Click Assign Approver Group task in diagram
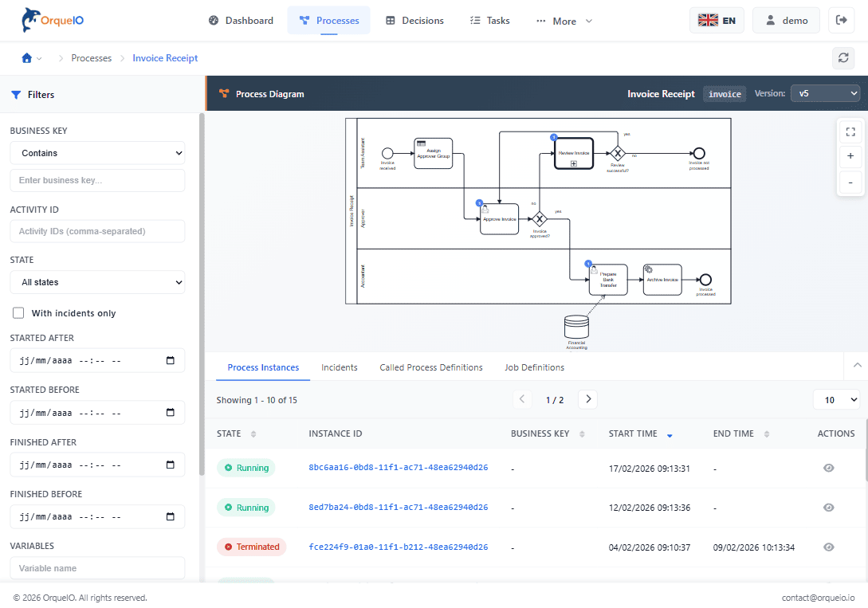The height and width of the screenshot is (608, 868). pyautogui.click(x=434, y=153)
